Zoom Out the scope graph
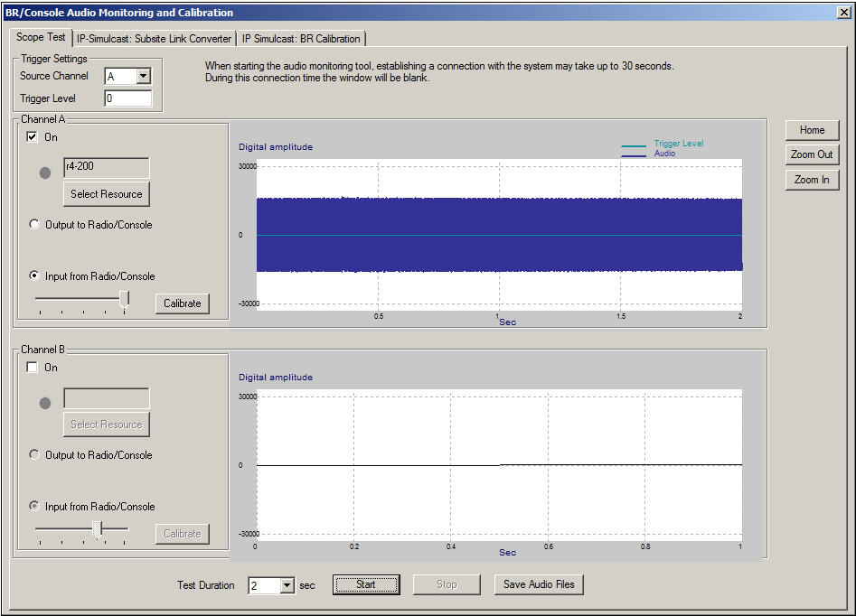Viewport: 856px width, 616px height. (x=812, y=154)
